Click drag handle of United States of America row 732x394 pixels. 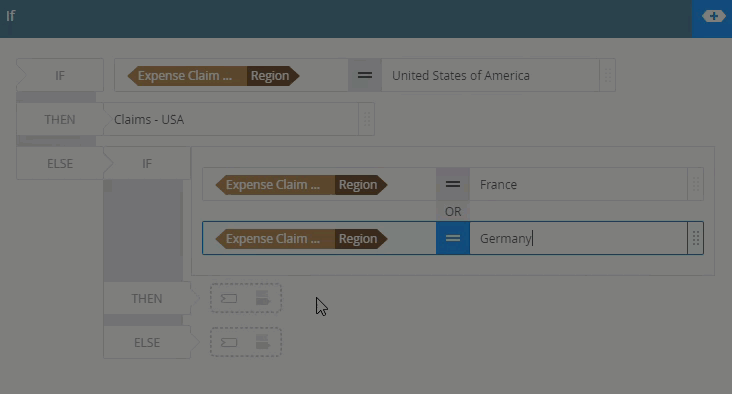click(607, 75)
